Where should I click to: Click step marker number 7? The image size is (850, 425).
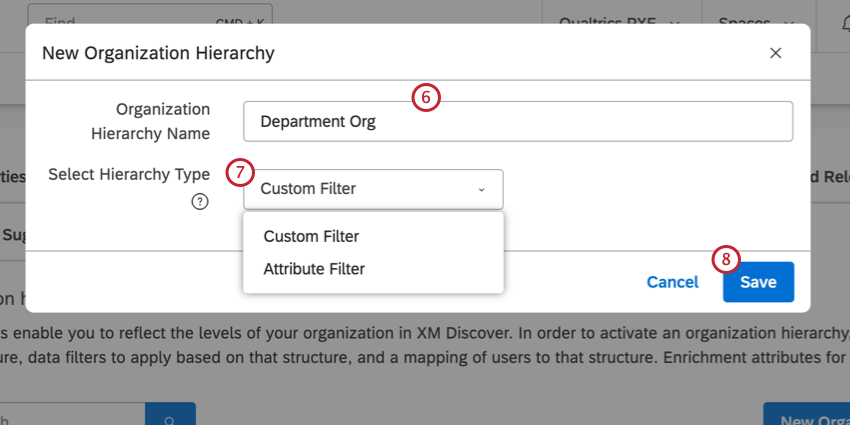pos(240,172)
